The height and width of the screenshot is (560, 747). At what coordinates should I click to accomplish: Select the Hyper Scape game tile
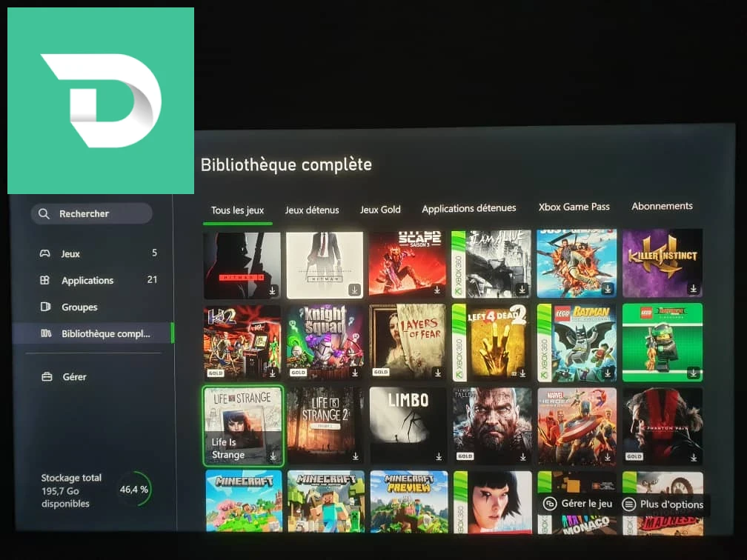click(x=408, y=264)
